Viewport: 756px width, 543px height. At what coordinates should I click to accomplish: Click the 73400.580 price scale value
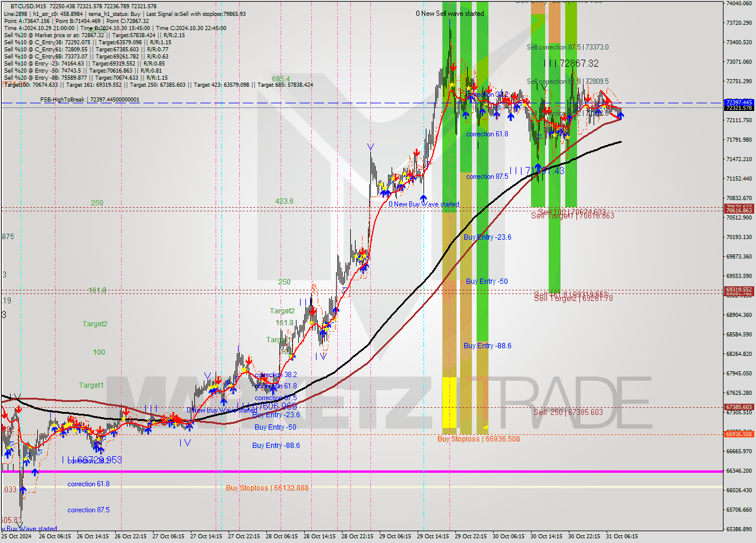click(x=739, y=42)
